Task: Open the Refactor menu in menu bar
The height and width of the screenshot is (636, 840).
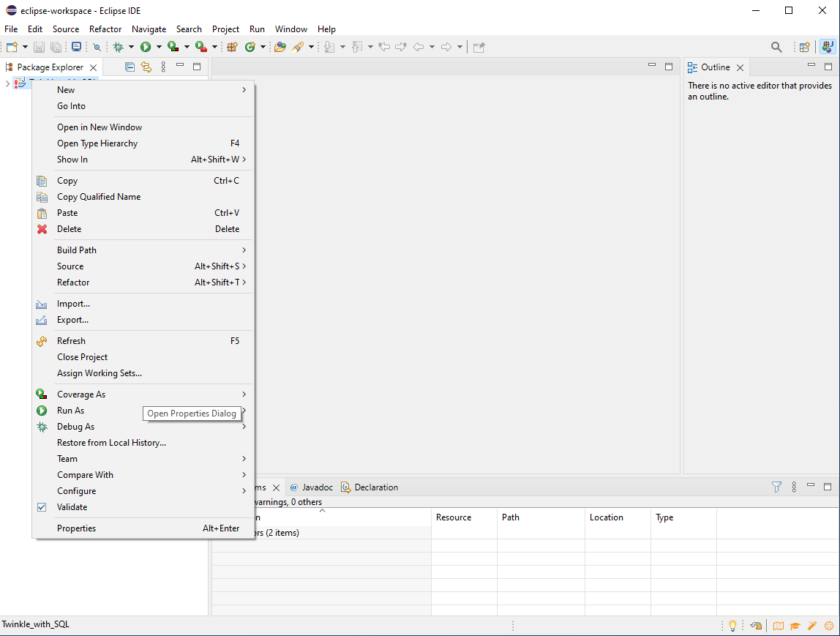Action: 105,29
